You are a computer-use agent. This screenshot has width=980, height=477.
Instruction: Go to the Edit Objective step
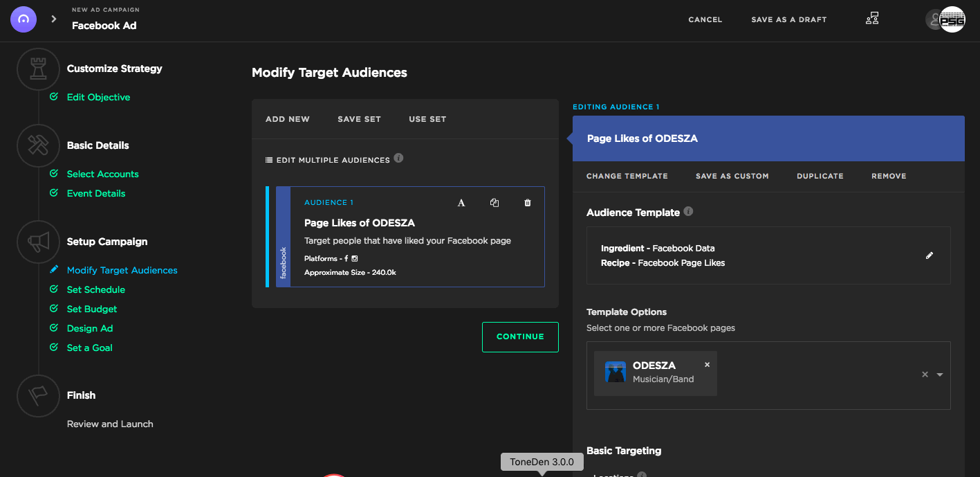[98, 97]
